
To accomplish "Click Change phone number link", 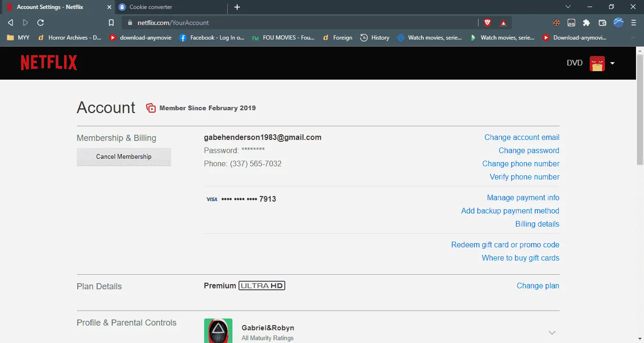I will (521, 164).
